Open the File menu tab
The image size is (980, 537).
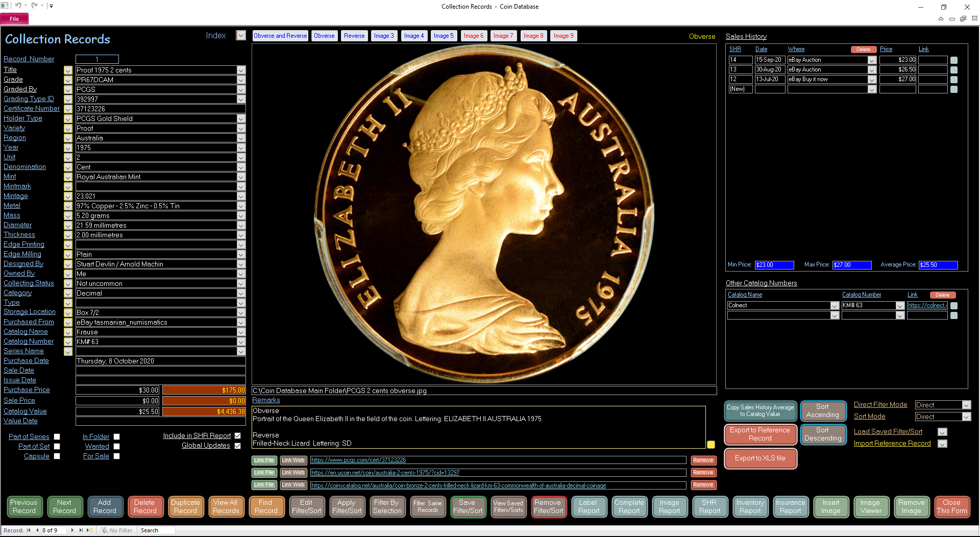14,19
